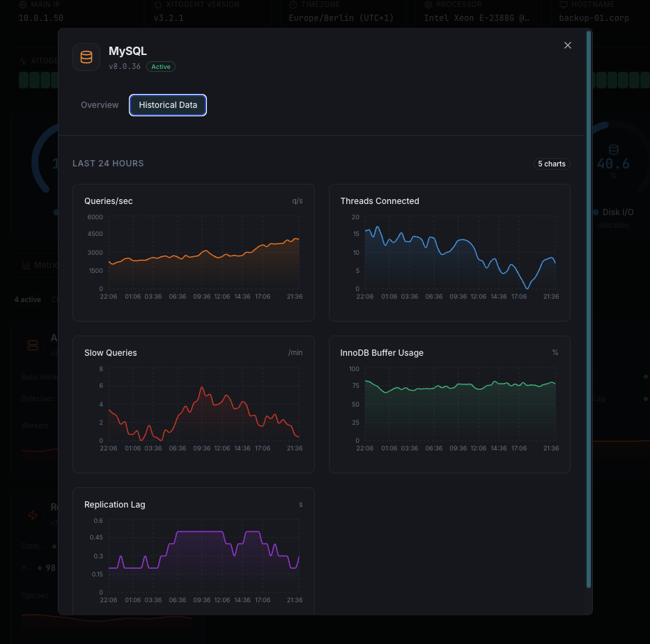Select the database icon above the 40.6 gauge
Screen dimensions: 650x644
(x=614, y=148)
